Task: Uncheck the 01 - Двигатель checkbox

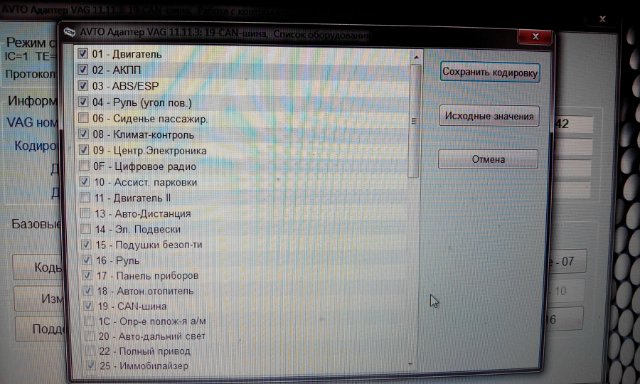Action: [x=83, y=53]
